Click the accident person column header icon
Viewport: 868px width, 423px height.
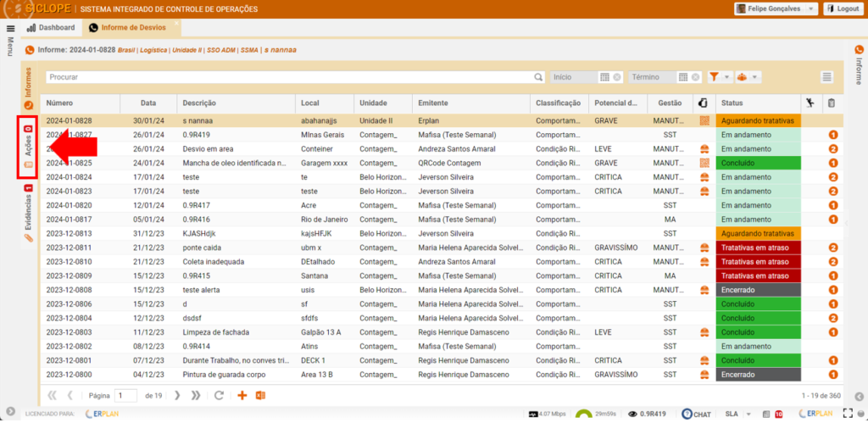[810, 103]
